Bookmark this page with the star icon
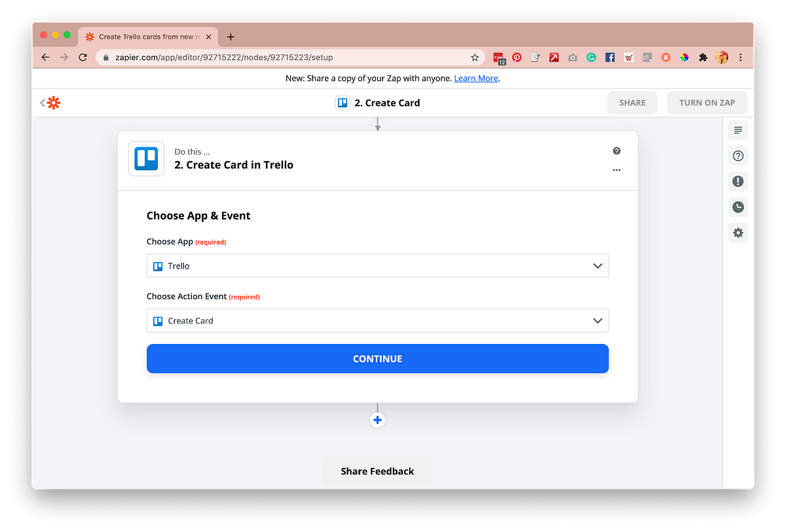 tap(475, 58)
